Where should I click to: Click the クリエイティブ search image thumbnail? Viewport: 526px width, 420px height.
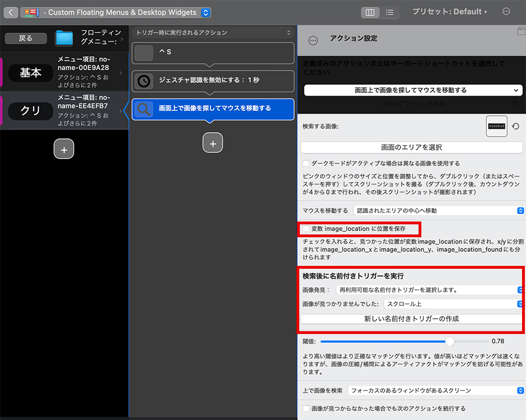496,126
